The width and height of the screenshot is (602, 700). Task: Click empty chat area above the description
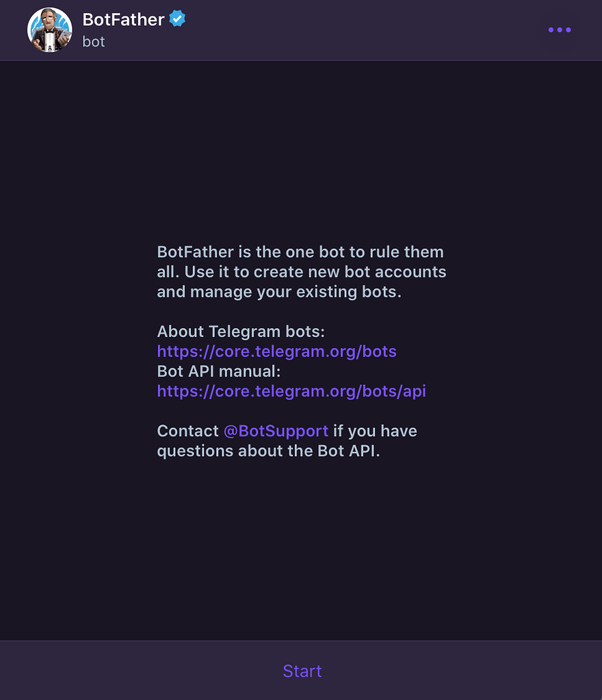point(301,150)
